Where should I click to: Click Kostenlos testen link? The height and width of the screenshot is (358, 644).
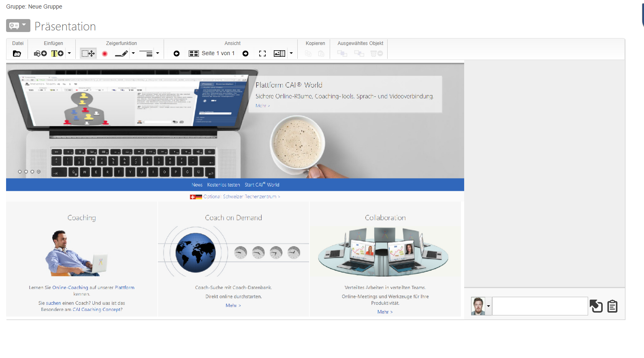(x=224, y=185)
